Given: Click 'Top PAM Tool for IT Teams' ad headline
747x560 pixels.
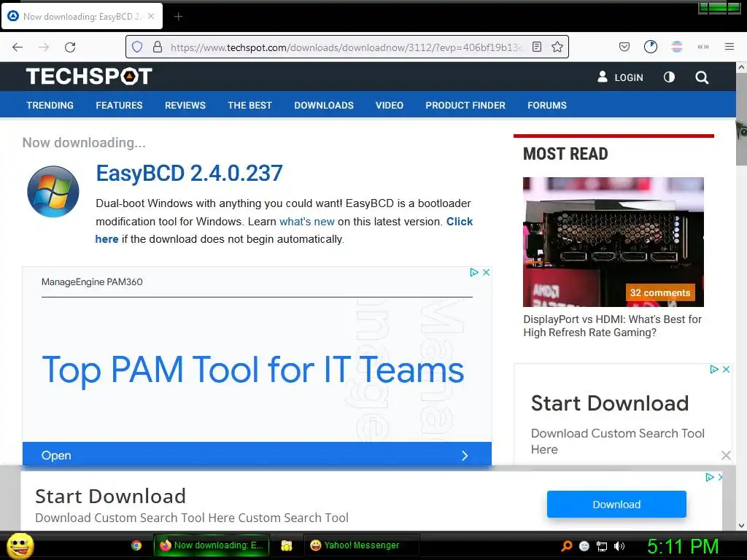Looking at the screenshot, I should [x=253, y=370].
